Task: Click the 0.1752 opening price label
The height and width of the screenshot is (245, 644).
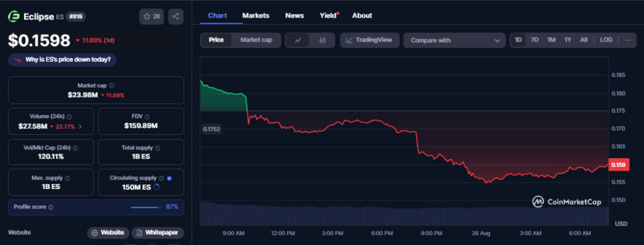Action: 211,129
